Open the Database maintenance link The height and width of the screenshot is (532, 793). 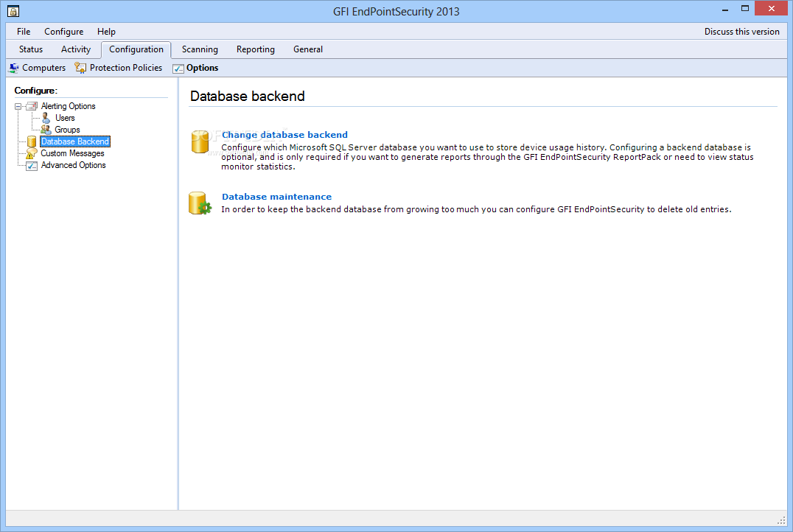point(276,197)
